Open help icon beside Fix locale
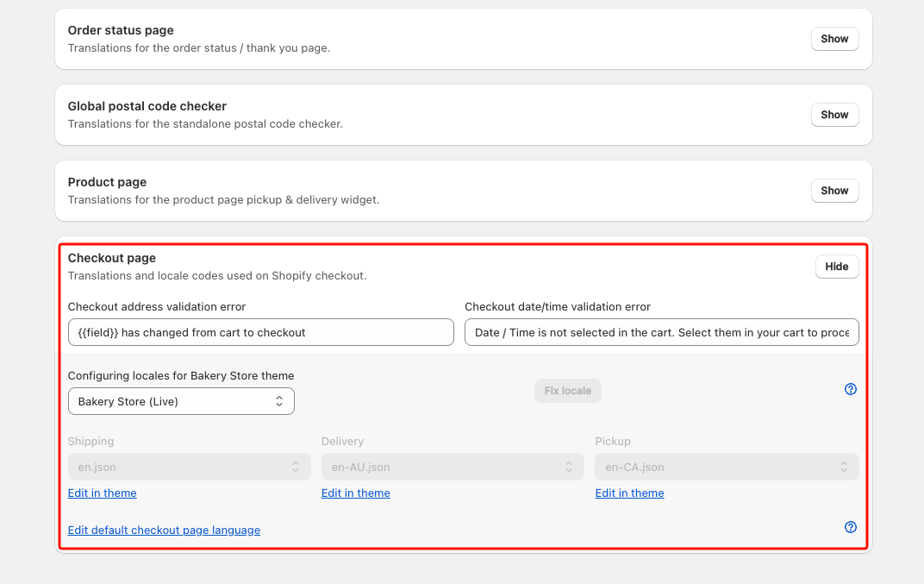Viewport: 924px width, 584px height. pyautogui.click(x=851, y=389)
